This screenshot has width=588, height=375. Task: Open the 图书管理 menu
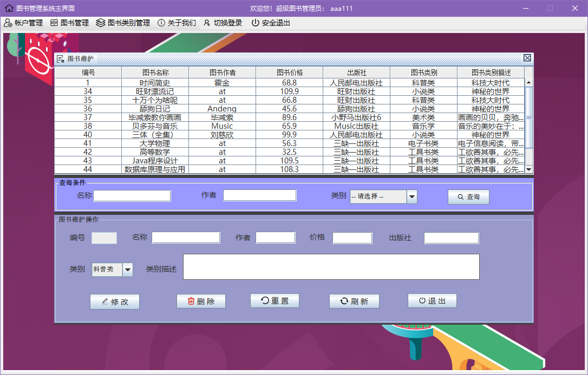70,23
